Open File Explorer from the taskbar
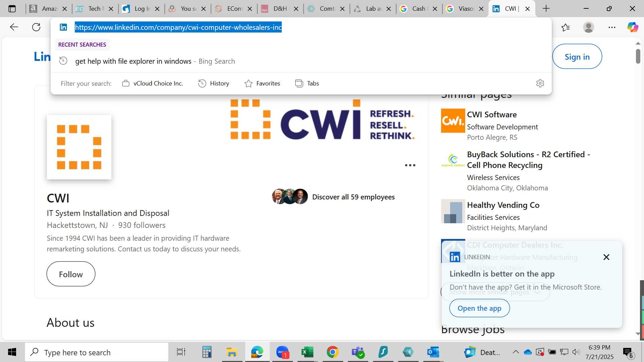This screenshot has width=644, height=362. (232, 352)
